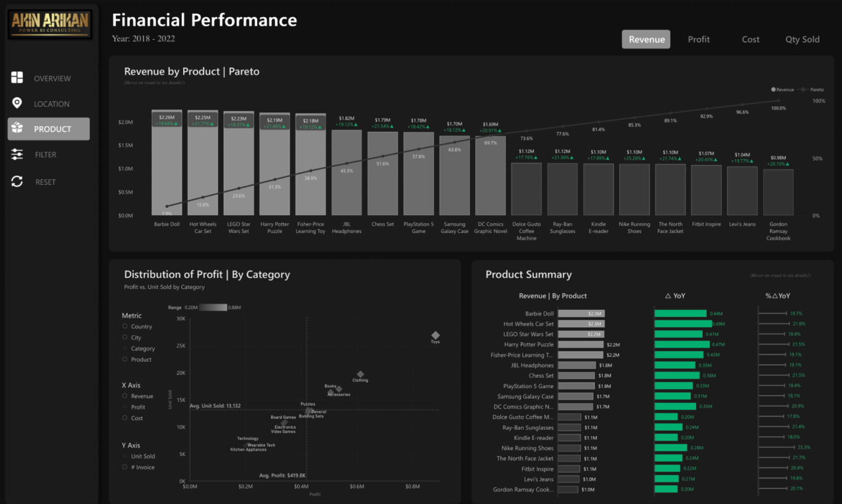This screenshot has width=842, height=504.
Task: Open FILTER in the sidebar
Action: click(x=46, y=155)
